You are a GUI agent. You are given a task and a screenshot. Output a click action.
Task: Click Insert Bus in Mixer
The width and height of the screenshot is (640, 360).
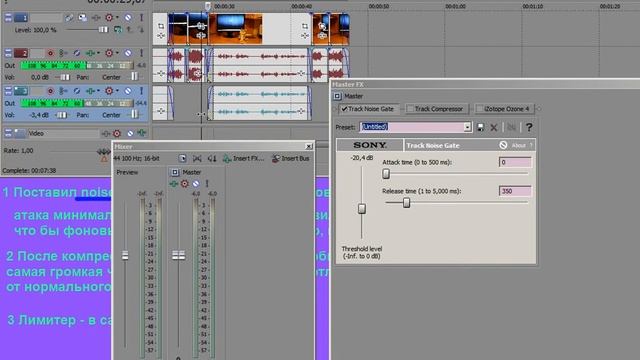291,158
